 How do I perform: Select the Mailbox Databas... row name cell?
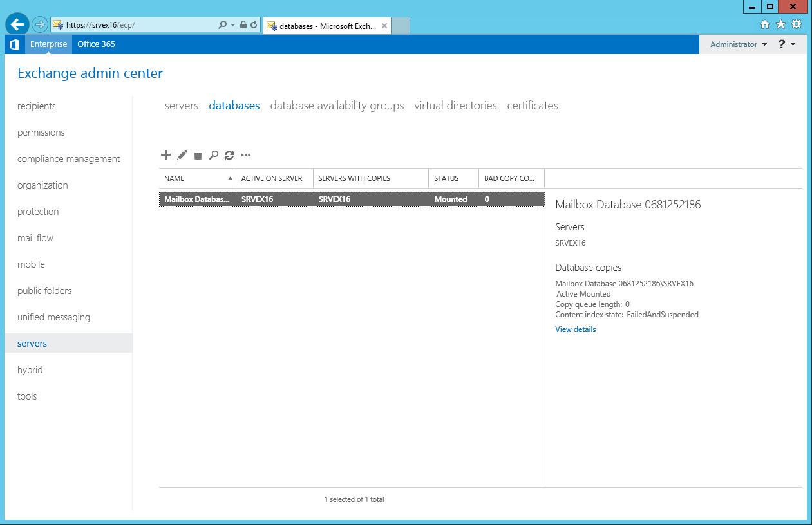point(197,199)
